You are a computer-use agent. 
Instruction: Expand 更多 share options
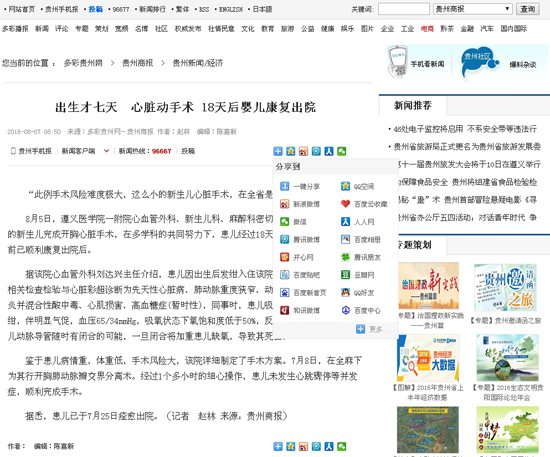coord(373,329)
